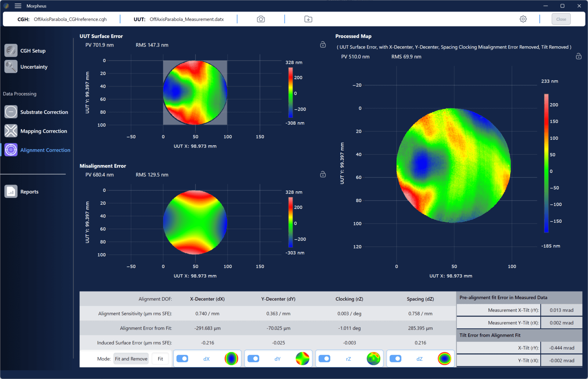This screenshot has height=379, width=588.
Task: Select Fit and Remove mode
Action: (x=131, y=359)
